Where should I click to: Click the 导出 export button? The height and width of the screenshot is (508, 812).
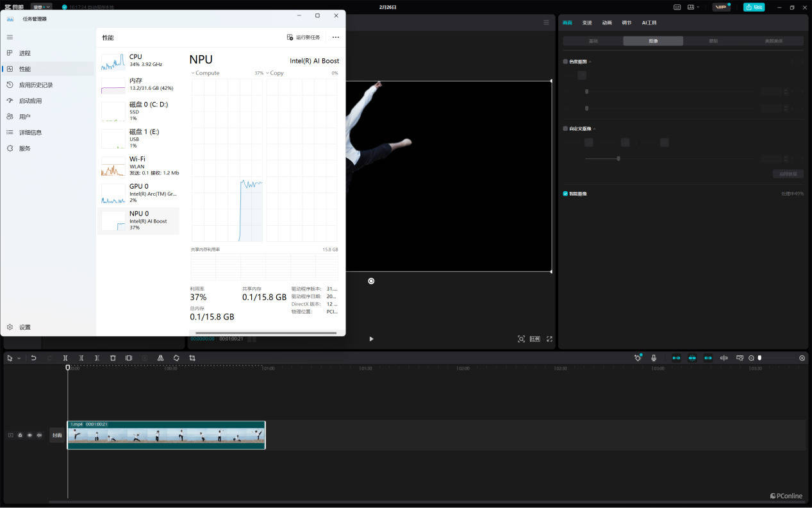(x=754, y=7)
